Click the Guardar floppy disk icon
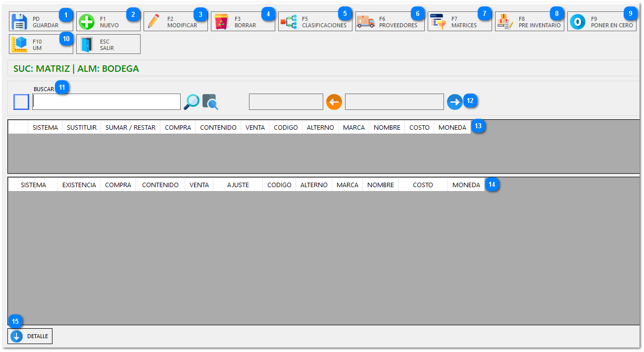This screenshot has width=644, height=352. [20, 22]
